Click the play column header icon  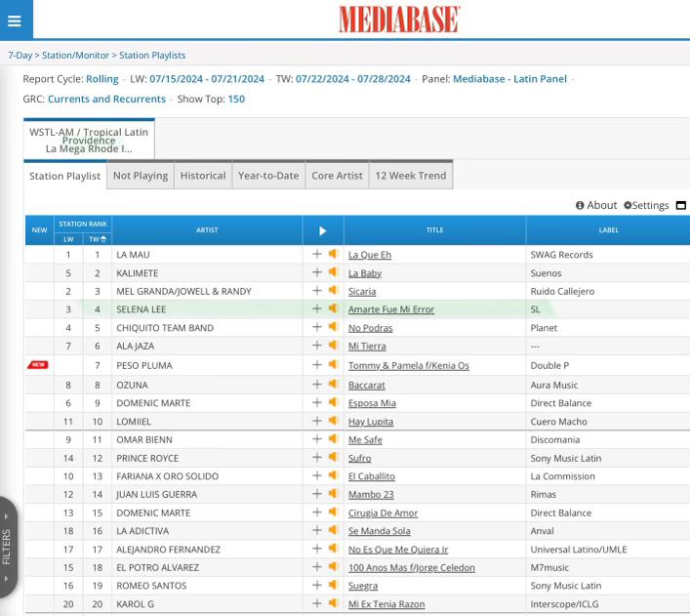323,230
